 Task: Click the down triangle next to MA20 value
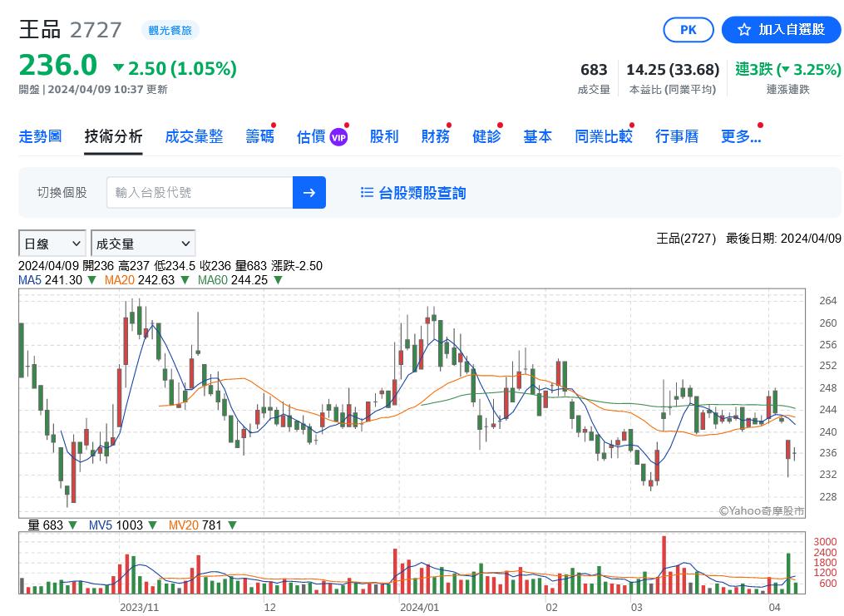pyautogui.click(x=185, y=280)
